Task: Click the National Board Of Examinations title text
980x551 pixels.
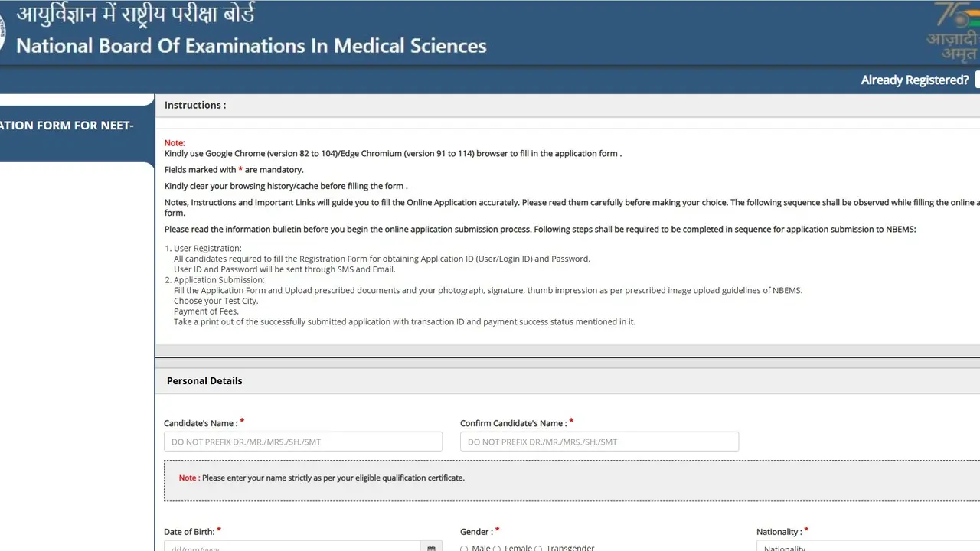Action: [250, 46]
